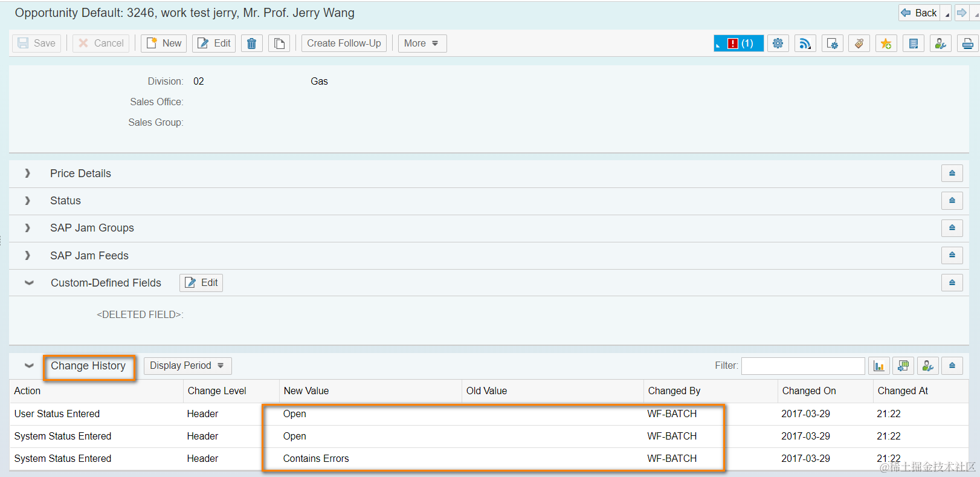Click the Changed At column header

click(921, 391)
